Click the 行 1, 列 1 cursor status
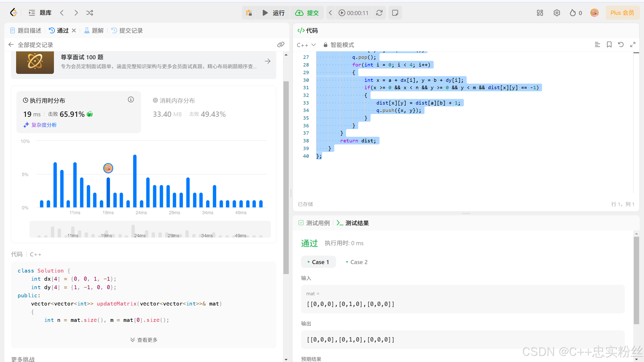This screenshot has height=362, width=644. tap(623, 204)
